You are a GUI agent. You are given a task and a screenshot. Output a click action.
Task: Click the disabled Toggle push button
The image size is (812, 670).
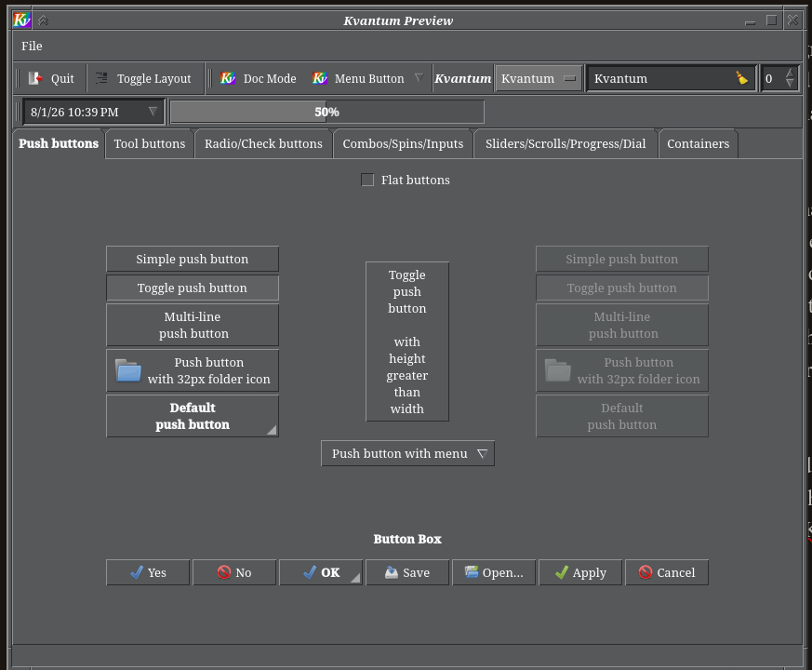[x=622, y=288]
